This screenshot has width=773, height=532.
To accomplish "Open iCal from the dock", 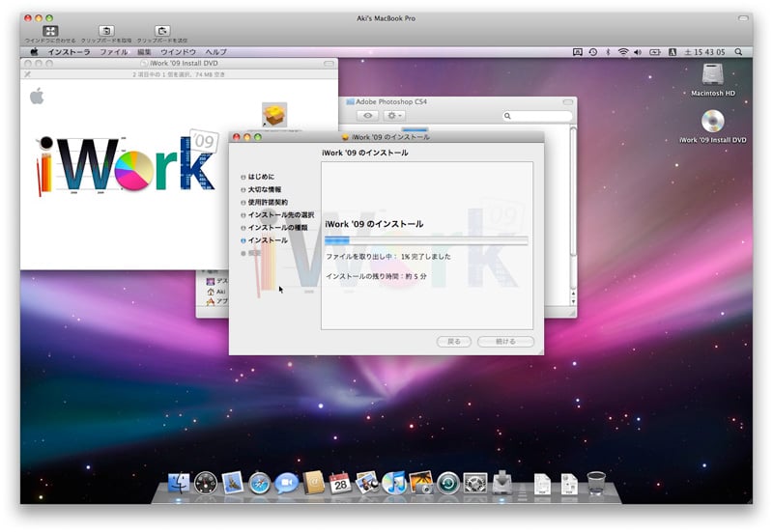I will pos(340,483).
